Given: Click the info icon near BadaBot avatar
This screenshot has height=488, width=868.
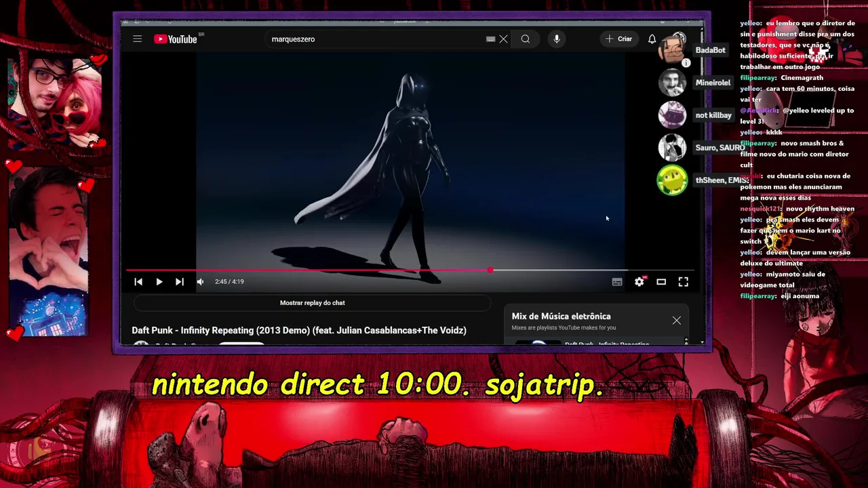Looking at the screenshot, I should (686, 63).
